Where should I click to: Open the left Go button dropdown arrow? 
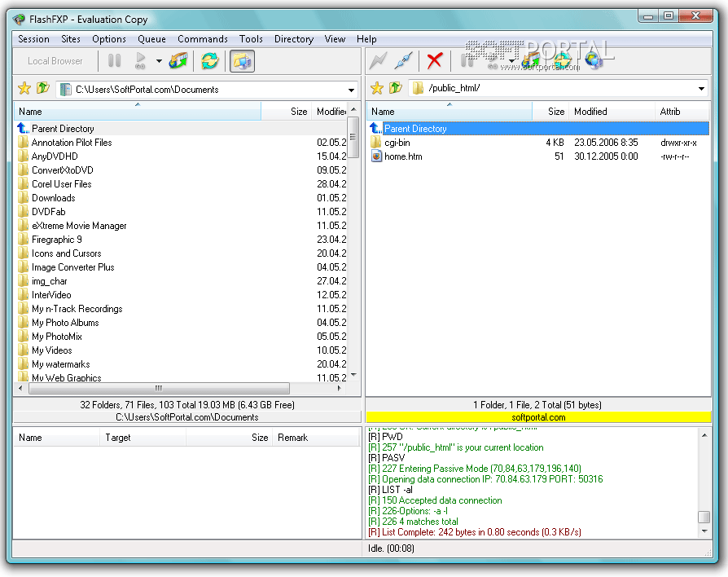(x=159, y=61)
